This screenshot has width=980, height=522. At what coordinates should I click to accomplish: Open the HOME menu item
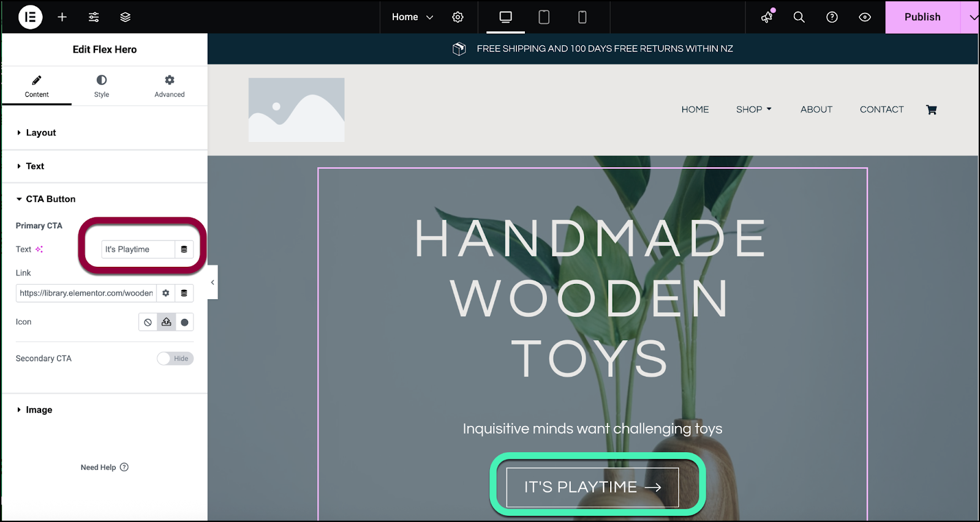point(695,110)
